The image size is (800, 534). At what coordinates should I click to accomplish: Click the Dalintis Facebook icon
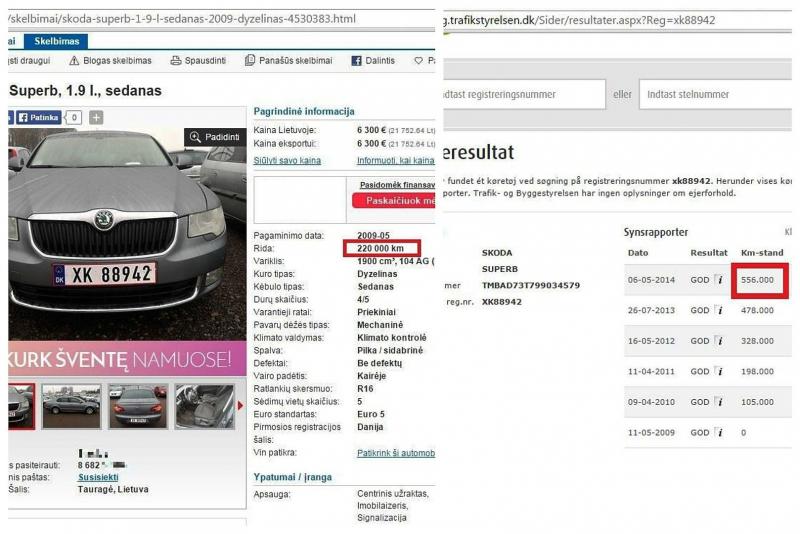point(356,61)
